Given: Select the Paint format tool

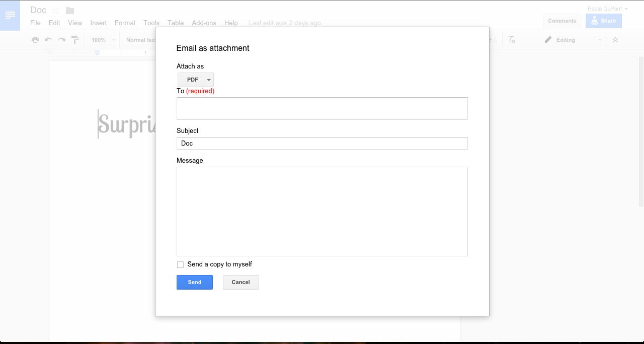Looking at the screenshot, I should [x=74, y=40].
